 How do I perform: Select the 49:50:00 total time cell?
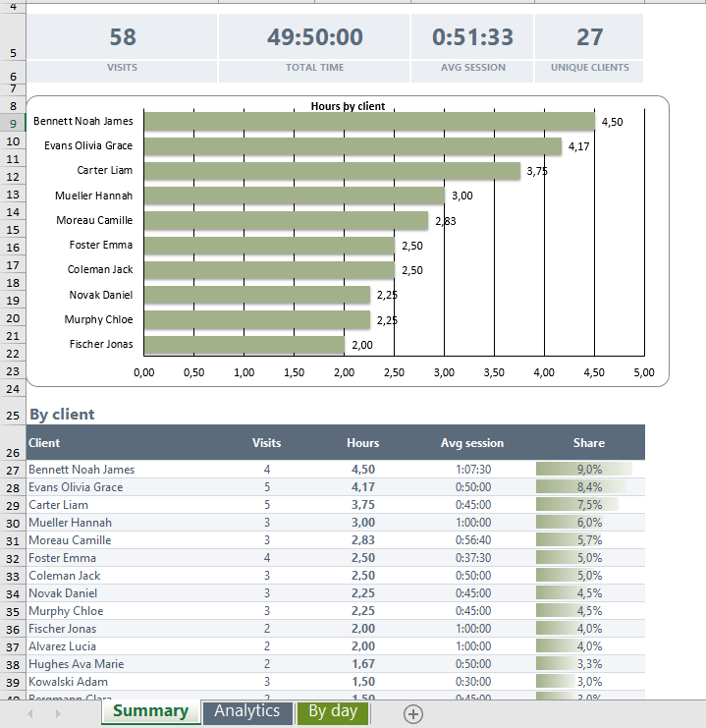click(x=314, y=36)
